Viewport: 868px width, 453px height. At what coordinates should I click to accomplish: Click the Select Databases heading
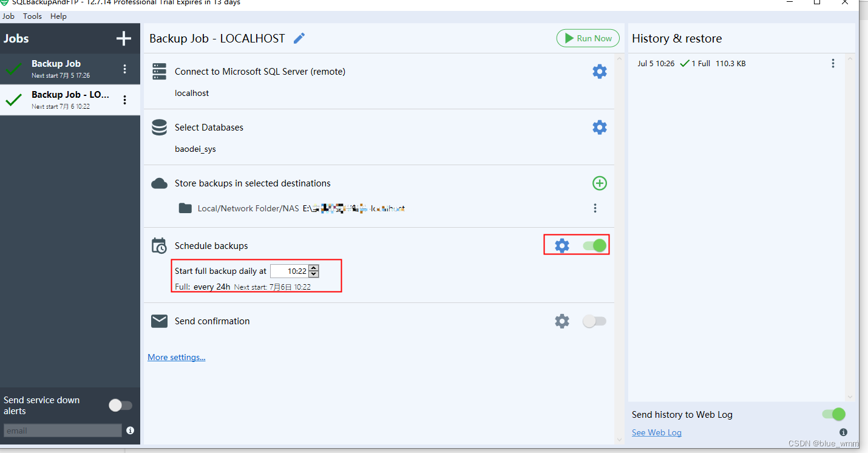pos(209,128)
